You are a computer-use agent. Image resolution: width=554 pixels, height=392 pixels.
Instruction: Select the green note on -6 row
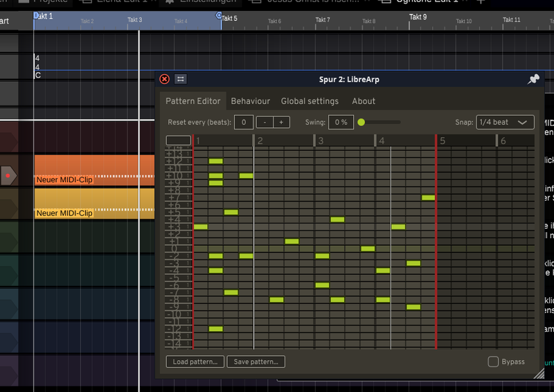click(322, 285)
